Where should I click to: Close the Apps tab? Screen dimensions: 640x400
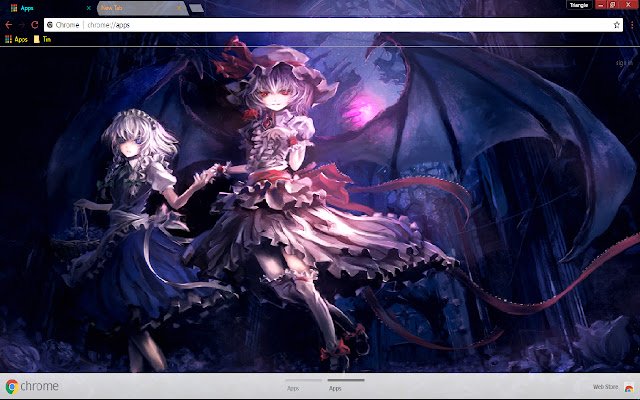coord(89,8)
